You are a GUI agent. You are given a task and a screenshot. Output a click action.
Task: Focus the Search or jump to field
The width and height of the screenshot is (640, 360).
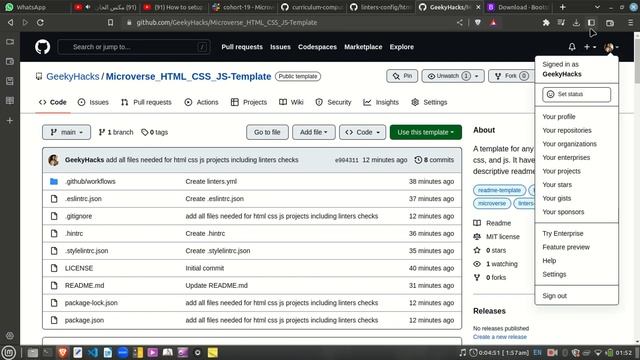tap(134, 47)
